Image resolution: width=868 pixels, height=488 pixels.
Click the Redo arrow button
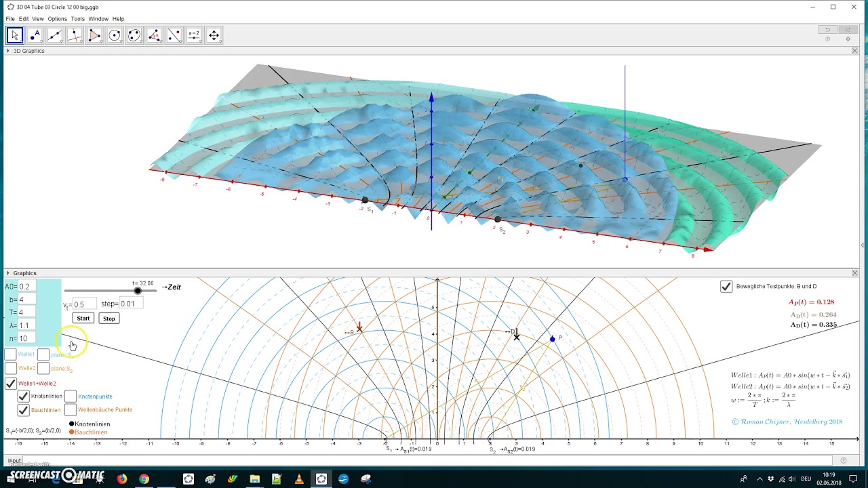(x=848, y=30)
